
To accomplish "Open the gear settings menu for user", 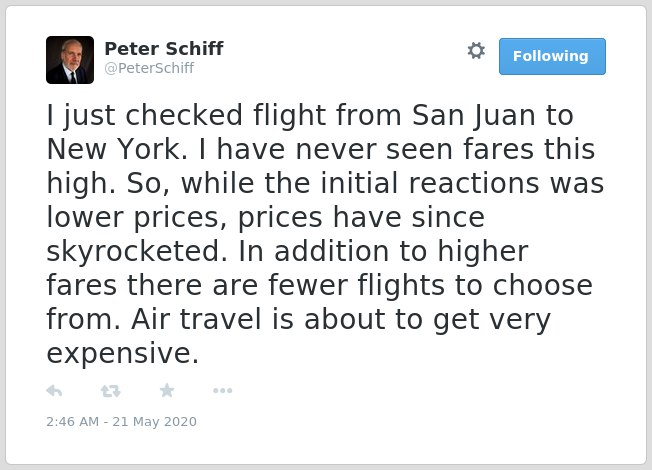I will point(476,51).
